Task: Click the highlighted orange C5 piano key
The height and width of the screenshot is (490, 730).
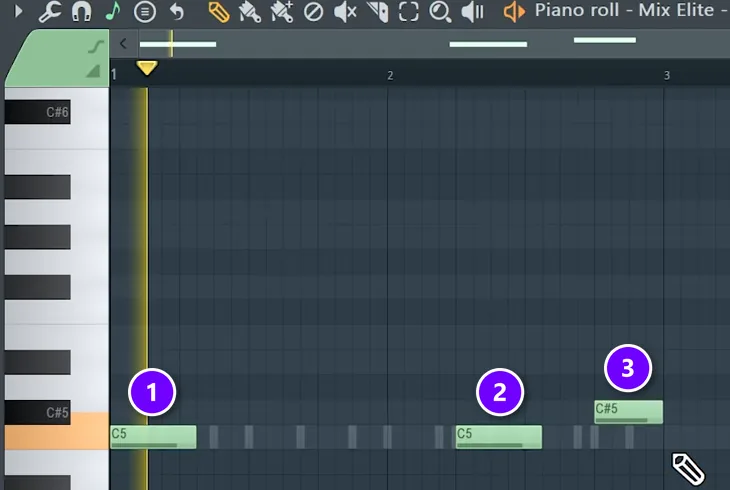Action: point(57,437)
